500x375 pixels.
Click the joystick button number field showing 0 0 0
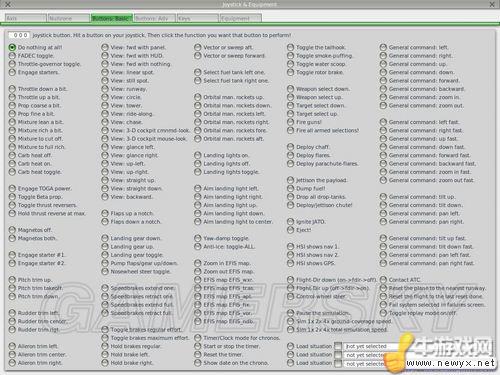coord(19,35)
